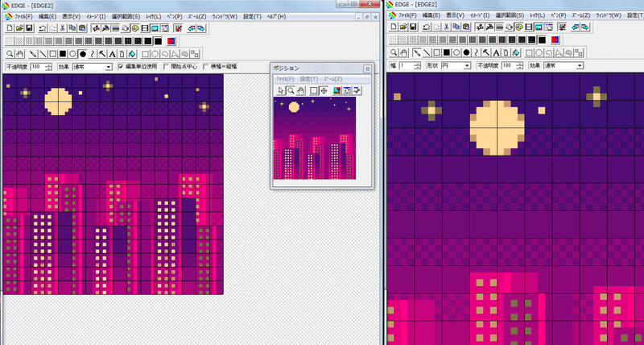
Task: Click Copy icon in left EDGE window
Action: pos(72,27)
